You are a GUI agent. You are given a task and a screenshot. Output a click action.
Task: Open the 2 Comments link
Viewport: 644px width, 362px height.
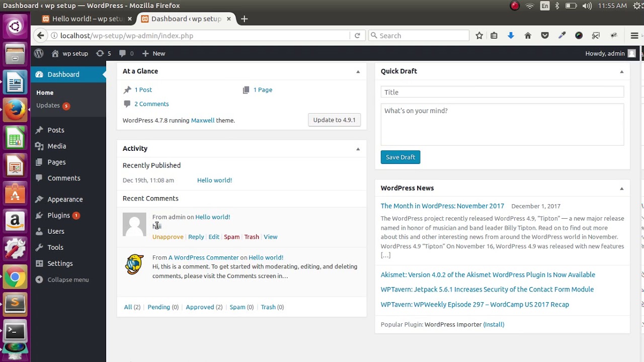pos(151,104)
